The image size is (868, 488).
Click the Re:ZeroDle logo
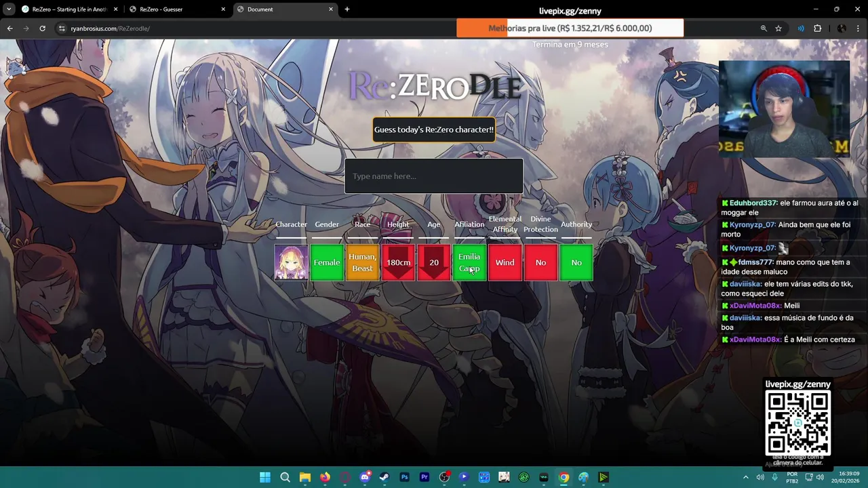coord(434,87)
